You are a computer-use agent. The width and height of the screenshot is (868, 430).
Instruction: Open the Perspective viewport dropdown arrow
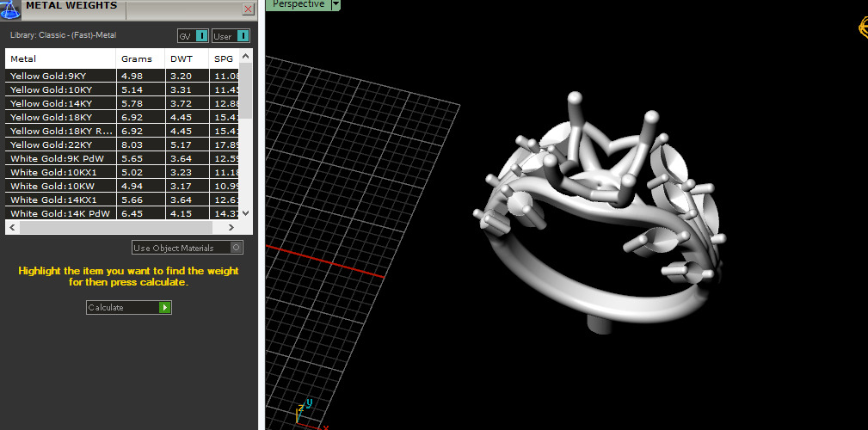point(336,4)
